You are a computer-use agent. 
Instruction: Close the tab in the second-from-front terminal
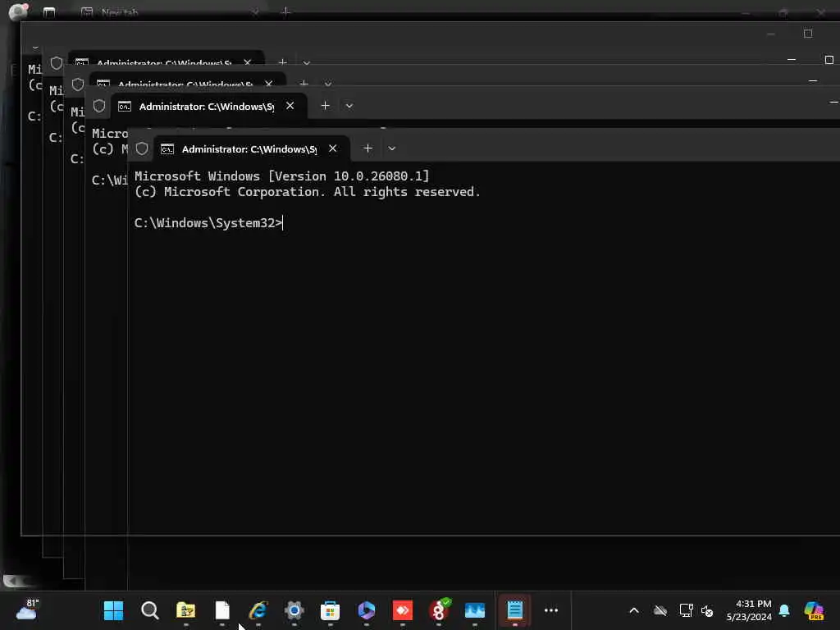[x=290, y=106]
